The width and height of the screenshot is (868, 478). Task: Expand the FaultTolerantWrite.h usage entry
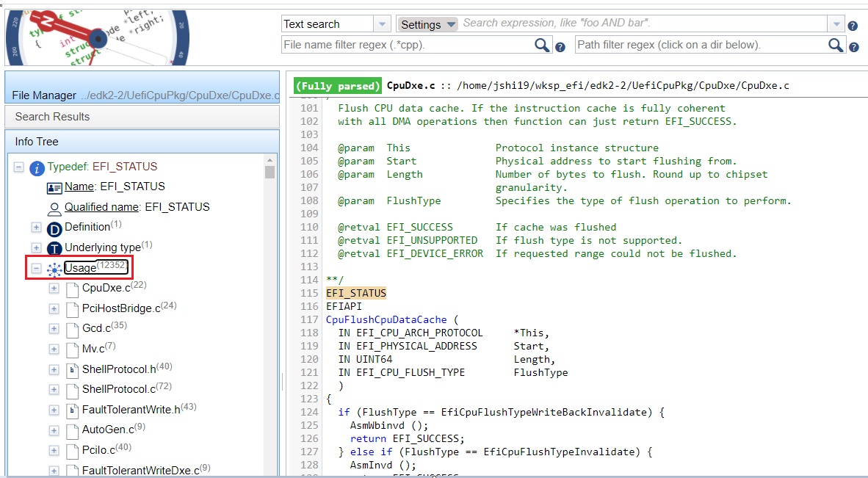pos(54,410)
